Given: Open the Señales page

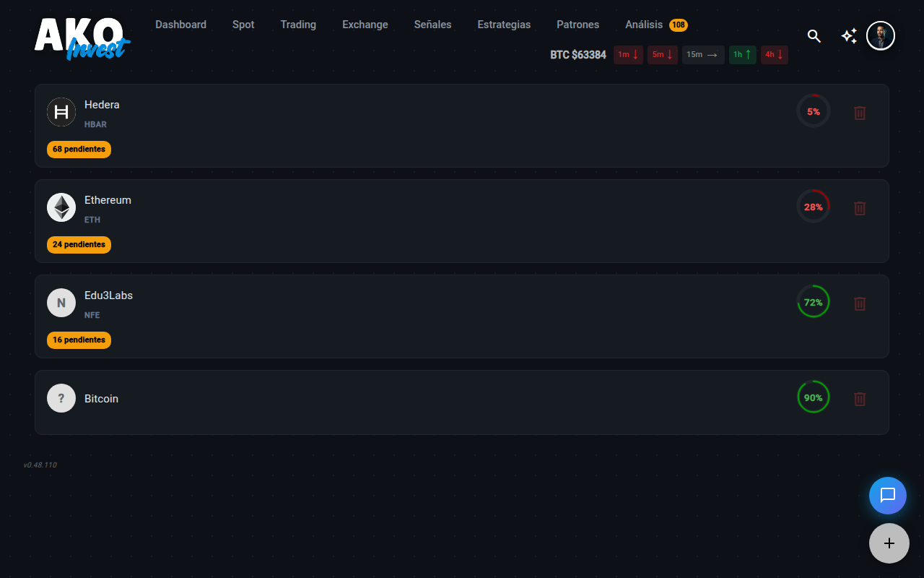Looking at the screenshot, I should point(433,25).
